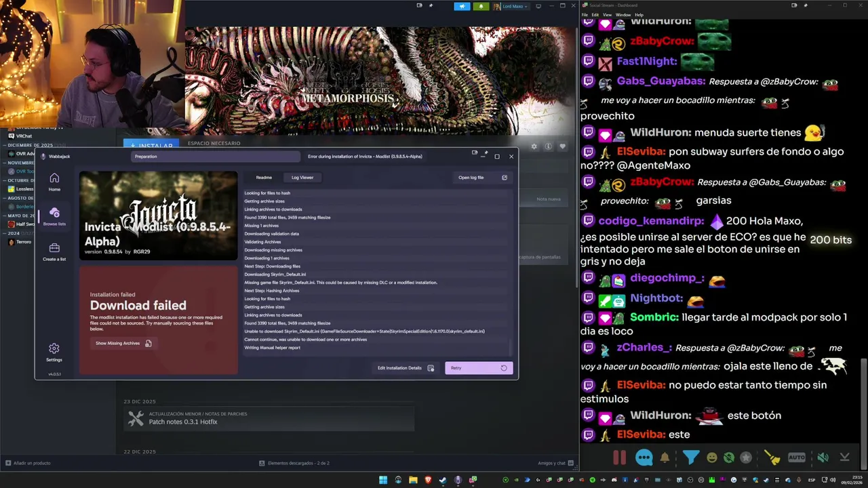The image size is (868, 488).
Task: Click Show Missing Archives button
Action: pyautogui.click(x=123, y=343)
